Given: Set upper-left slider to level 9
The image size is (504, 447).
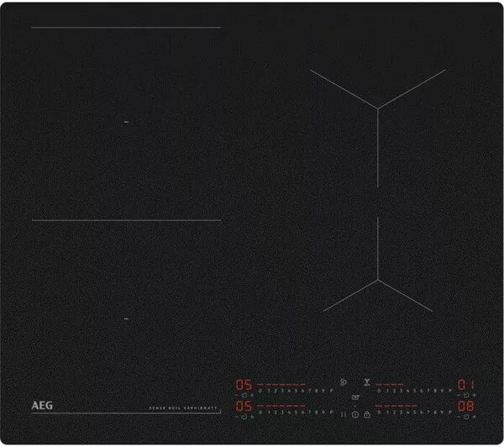Looking at the screenshot, I should (323, 391).
